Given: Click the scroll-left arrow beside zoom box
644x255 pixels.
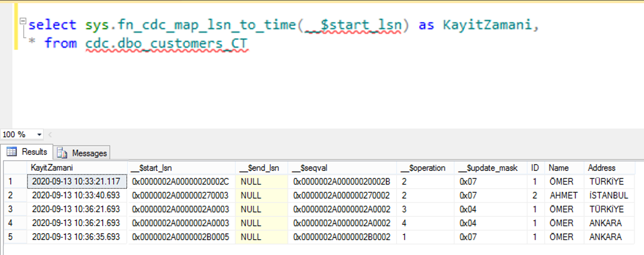Looking at the screenshot, I should 50,134.
